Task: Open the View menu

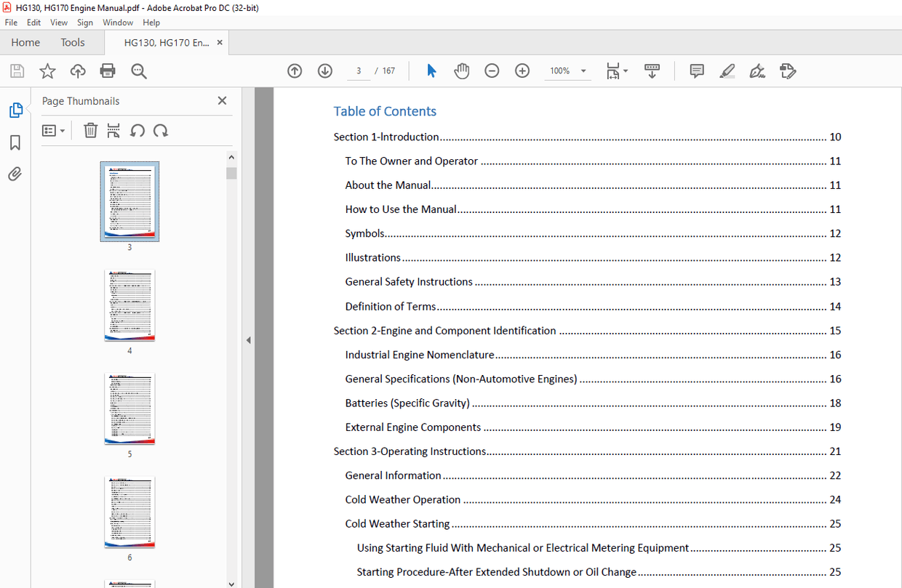Action: pos(59,23)
